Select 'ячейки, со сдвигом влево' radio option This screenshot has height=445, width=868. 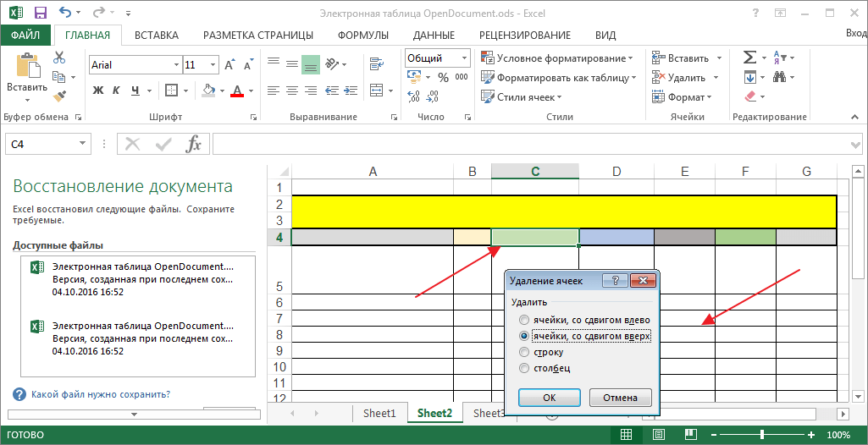[x=525, y=321]
